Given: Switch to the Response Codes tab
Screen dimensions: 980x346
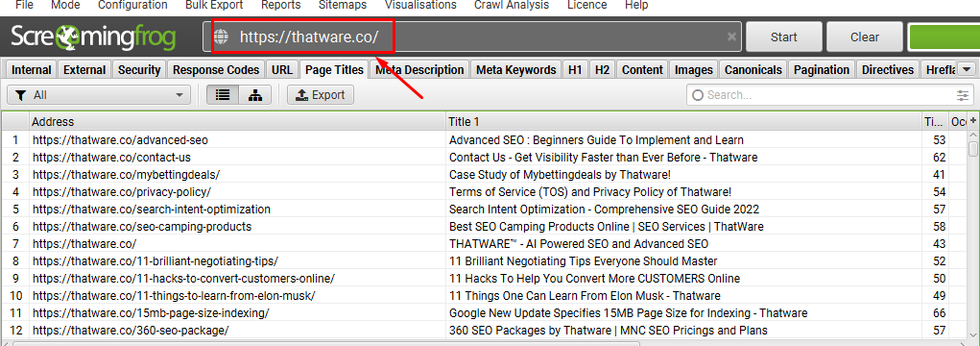Looking at the screenshot, I should tap(216, 69).
